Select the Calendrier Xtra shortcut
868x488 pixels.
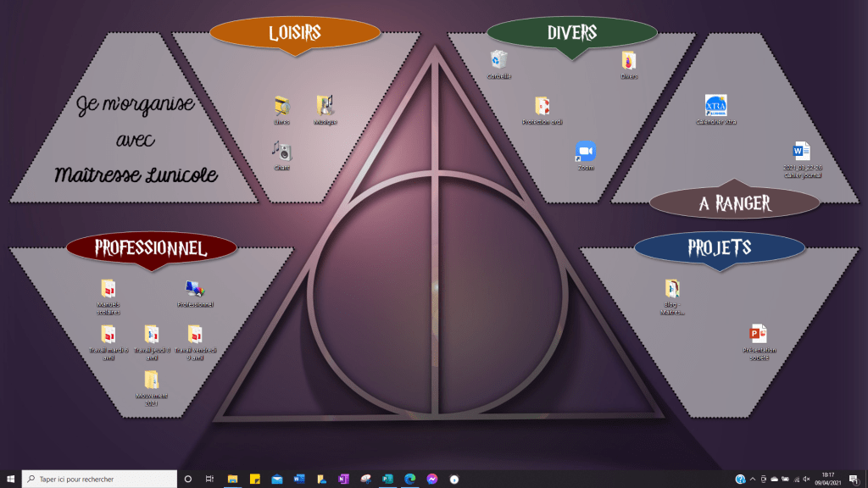pyautogui.click(x=716, y=105)
